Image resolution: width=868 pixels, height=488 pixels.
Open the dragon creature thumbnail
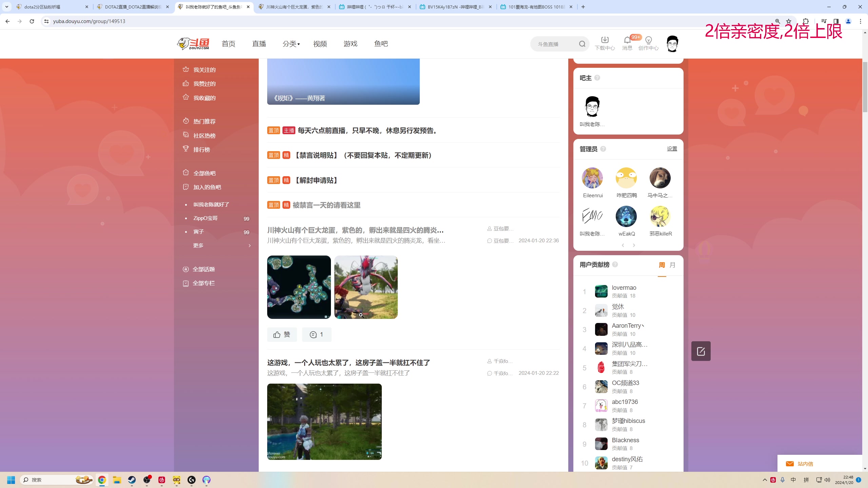(x=366, y=287)
